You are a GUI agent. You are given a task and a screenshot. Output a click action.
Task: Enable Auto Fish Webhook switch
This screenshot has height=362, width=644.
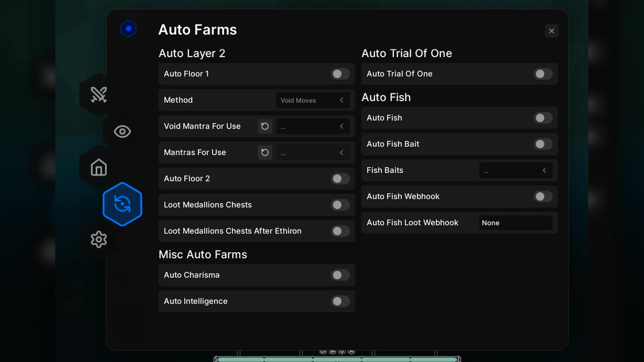(x=543, y=197)
